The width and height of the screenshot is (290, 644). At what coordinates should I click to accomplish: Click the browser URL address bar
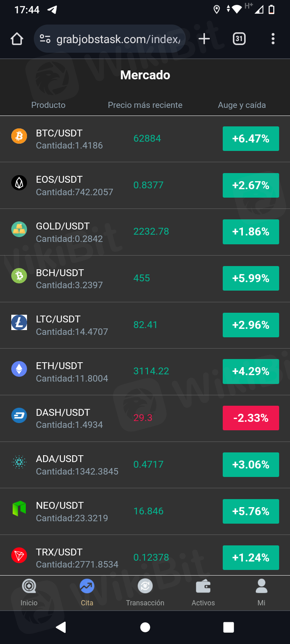pyautogui.click(x=117, y=39)
